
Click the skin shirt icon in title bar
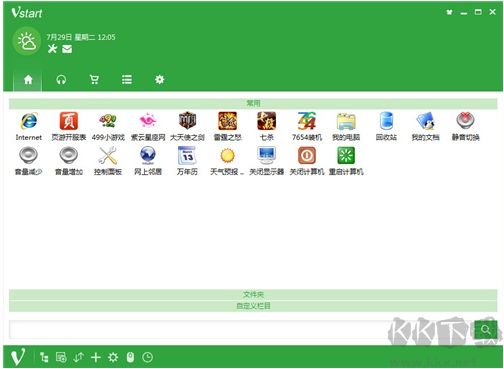[x=449, y=12]
